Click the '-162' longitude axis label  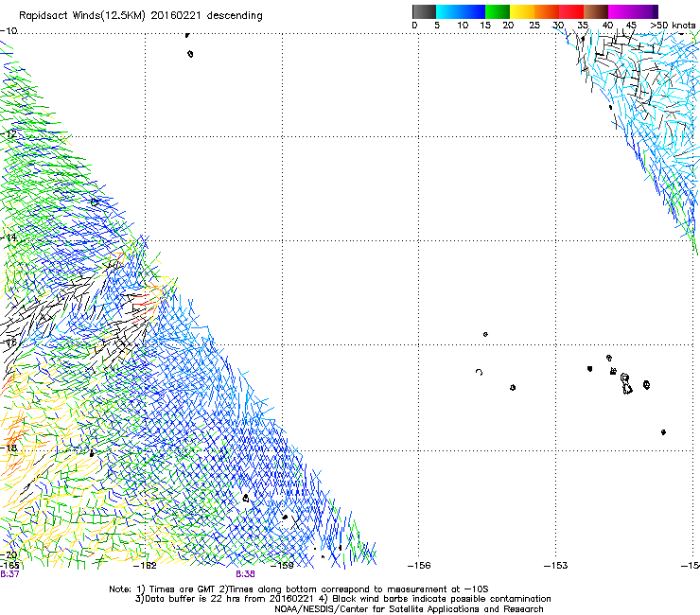coord(145,566)
